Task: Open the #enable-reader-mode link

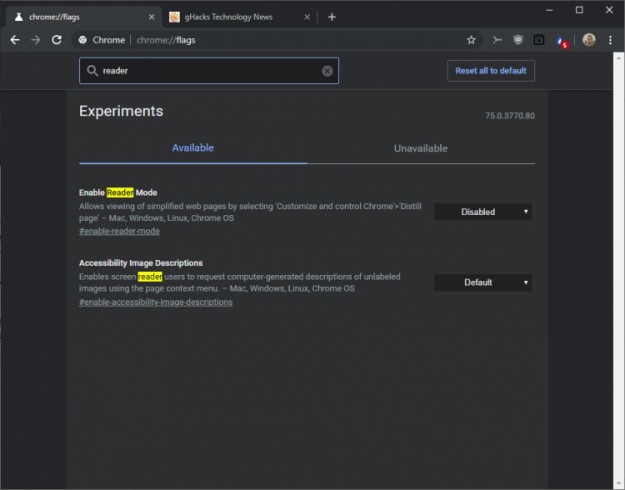Action: (x=119, y=231)
